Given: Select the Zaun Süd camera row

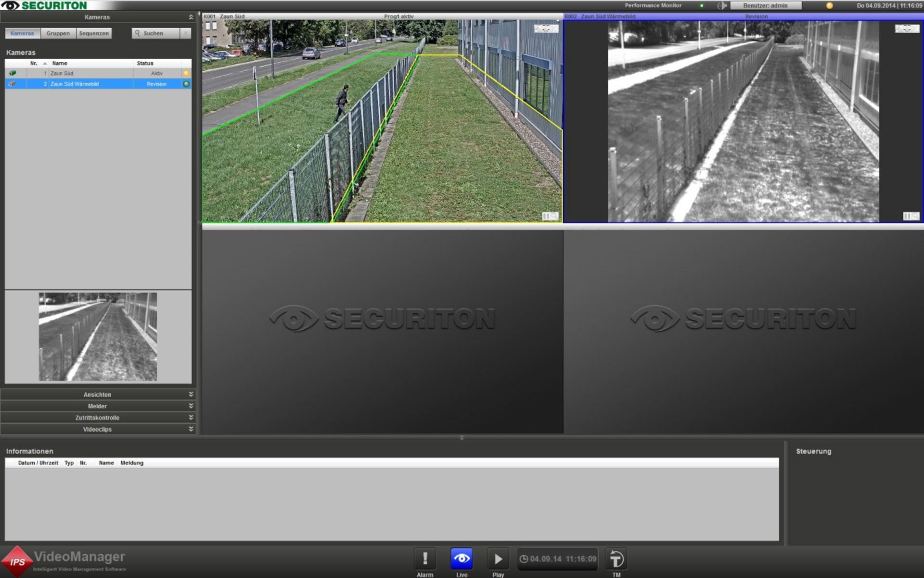Looking at the screenshot, I should [x=98, y=73].
